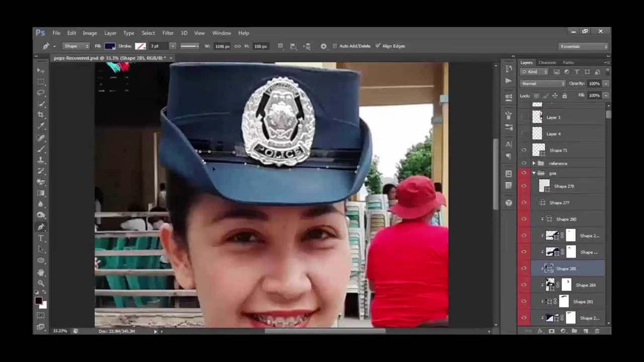Add a layer mask
This screenshot has height=362, width=644.
(551, 331)
